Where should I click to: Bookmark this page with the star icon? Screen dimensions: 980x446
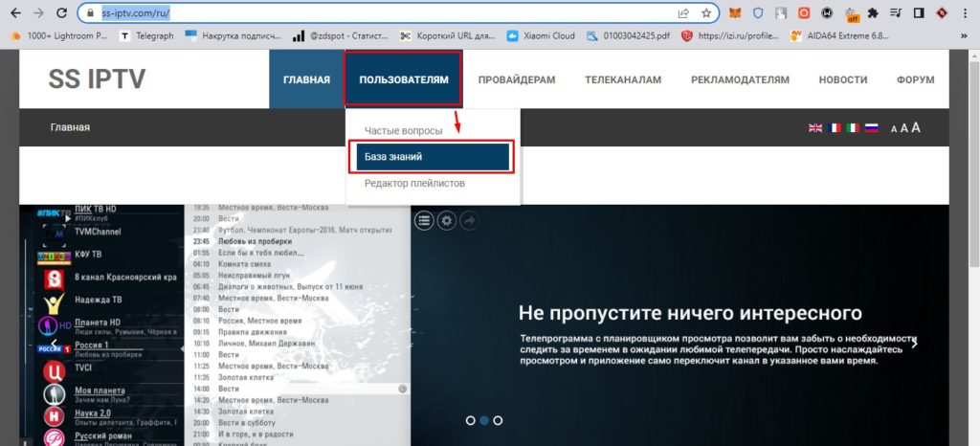pos(706,12)
